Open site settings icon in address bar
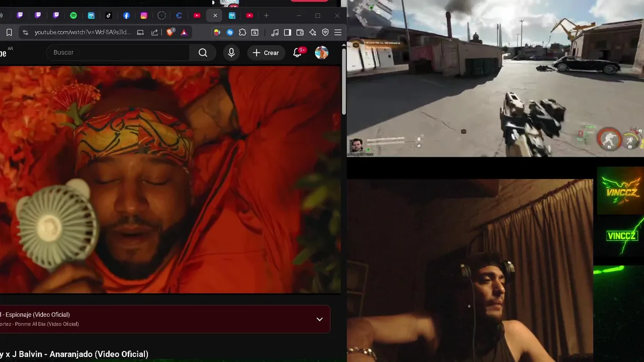 [25, 32]
